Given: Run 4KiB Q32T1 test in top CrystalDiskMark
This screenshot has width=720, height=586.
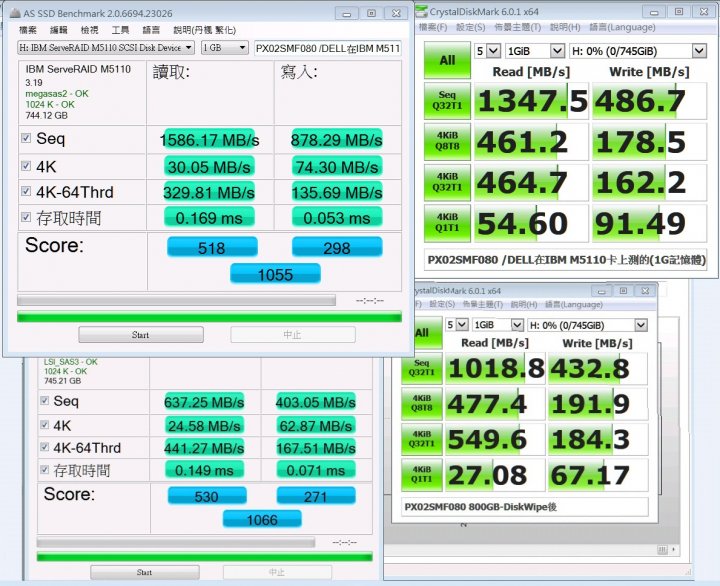Looking at the screenshot, I should tap(447, 182).
